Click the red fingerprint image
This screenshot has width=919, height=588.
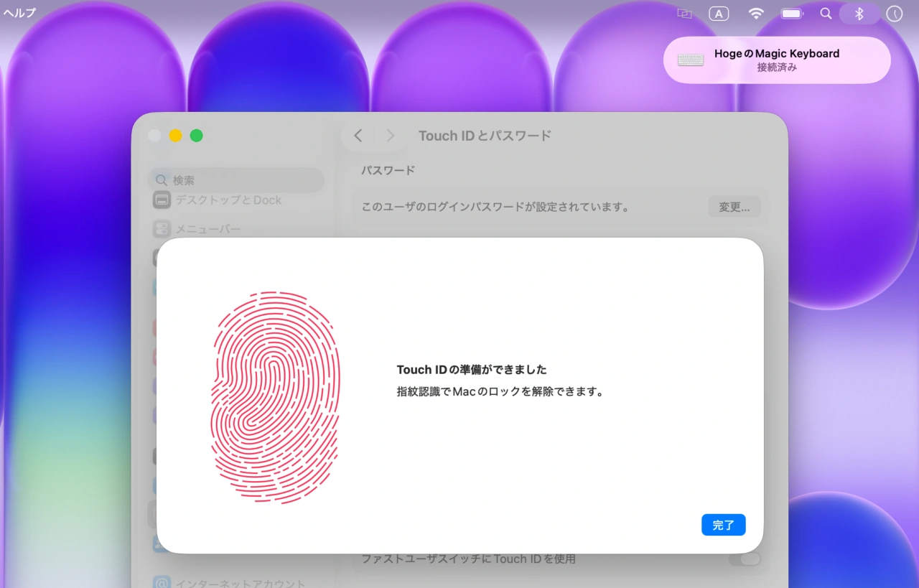pos(276,396)
